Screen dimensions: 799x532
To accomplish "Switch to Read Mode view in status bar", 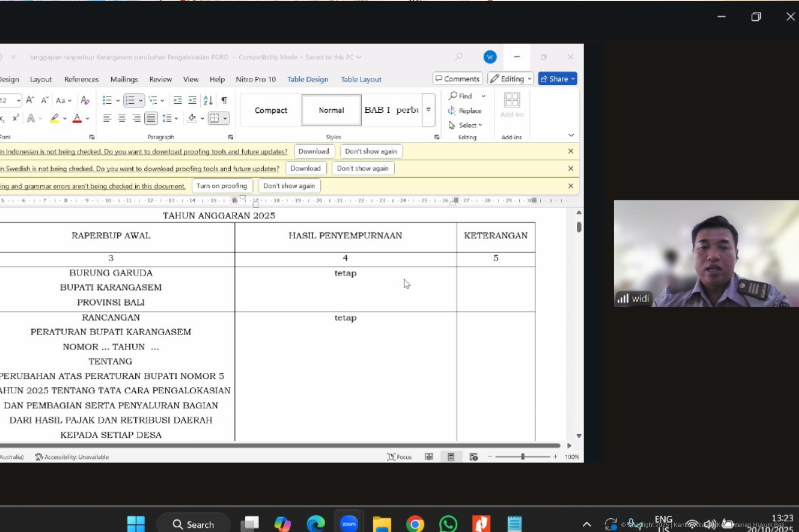I will click(x=428, y=457).
